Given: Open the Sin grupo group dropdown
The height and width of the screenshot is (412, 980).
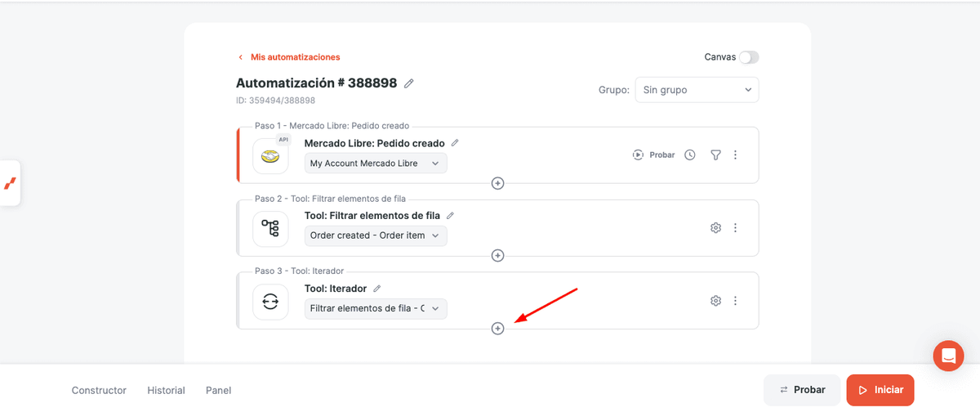Looking at the screenshot, I should [697, 90].
